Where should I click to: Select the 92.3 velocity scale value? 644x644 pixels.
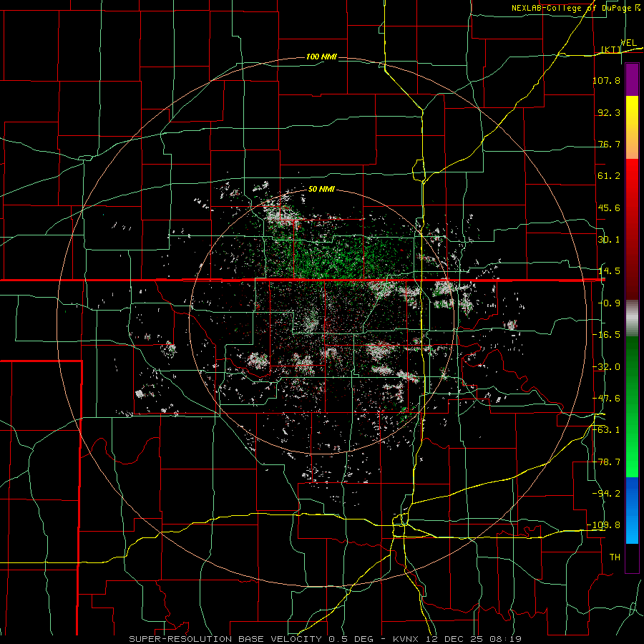tap(609, 112)
